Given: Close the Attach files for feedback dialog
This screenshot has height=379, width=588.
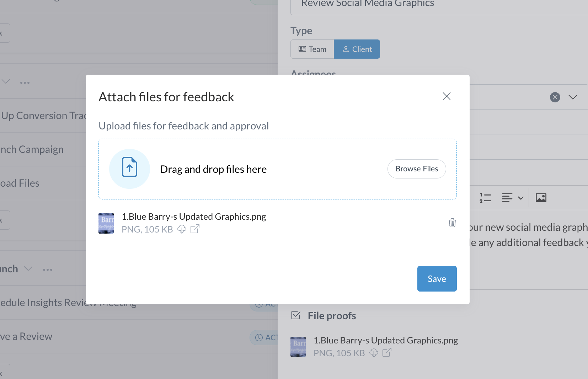Looking at the screenshot, I should [447, 96].
